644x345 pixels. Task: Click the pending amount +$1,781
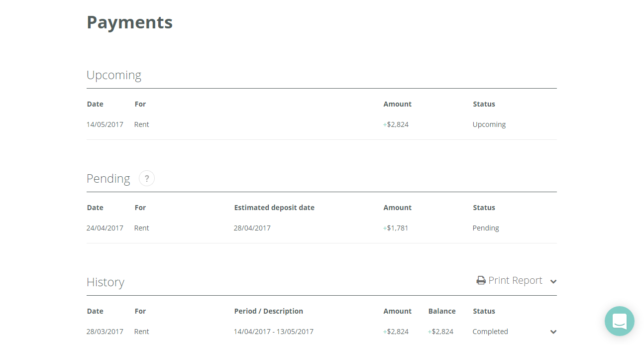pyautogui.click(x=396, y=228)
